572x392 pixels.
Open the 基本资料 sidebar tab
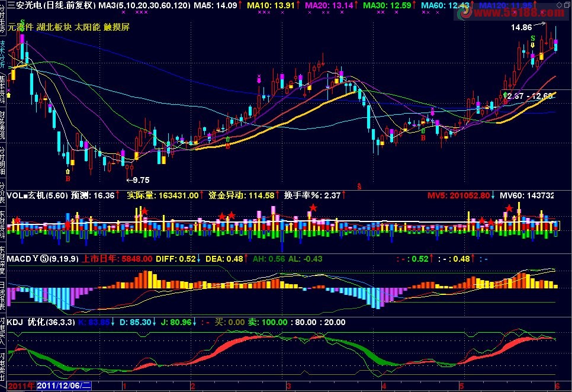2,89
